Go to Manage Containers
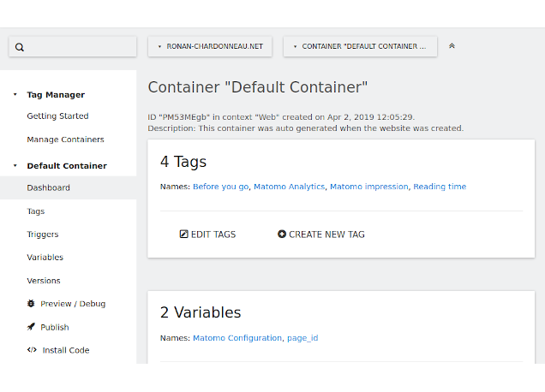This screenshot has width=545, height=392. (65, 140)
